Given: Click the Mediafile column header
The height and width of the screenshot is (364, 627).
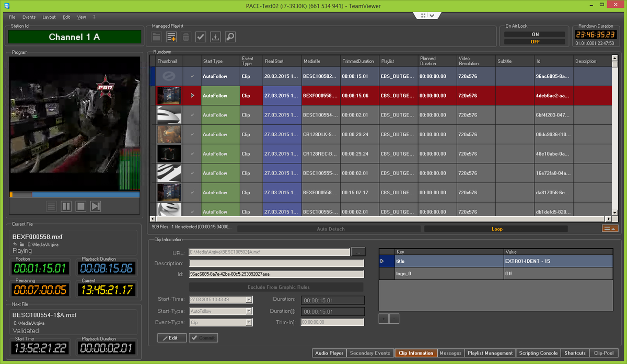Looking at the screenshot, I should (x=321, y=61).
